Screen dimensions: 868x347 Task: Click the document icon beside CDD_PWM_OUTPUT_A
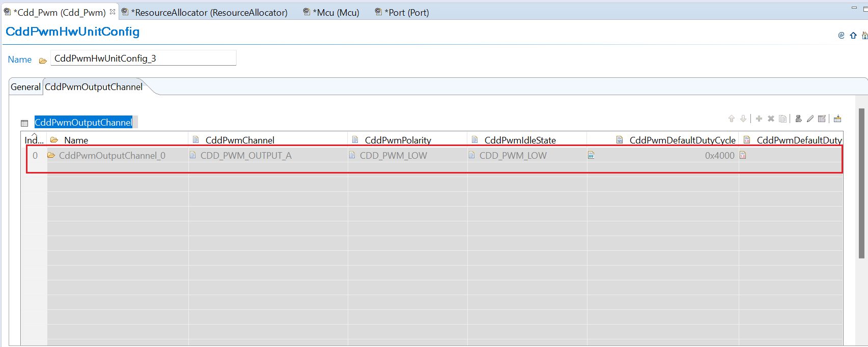(x=193, y=155)
